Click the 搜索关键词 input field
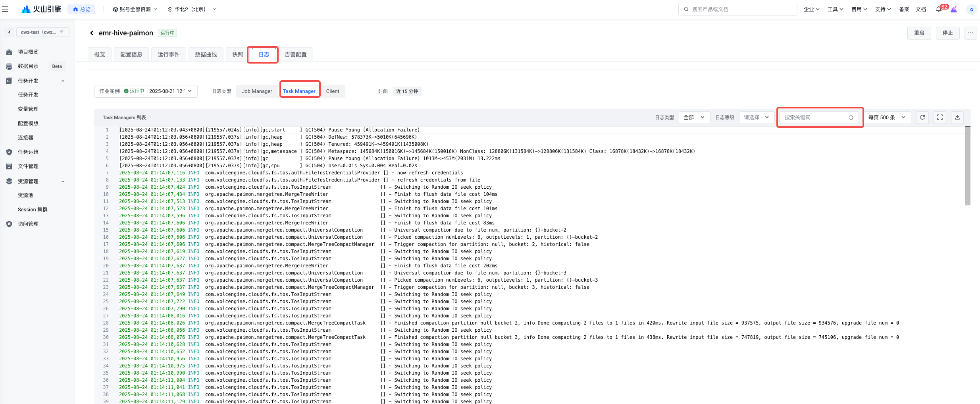980x404 pixels. [814, 118]
